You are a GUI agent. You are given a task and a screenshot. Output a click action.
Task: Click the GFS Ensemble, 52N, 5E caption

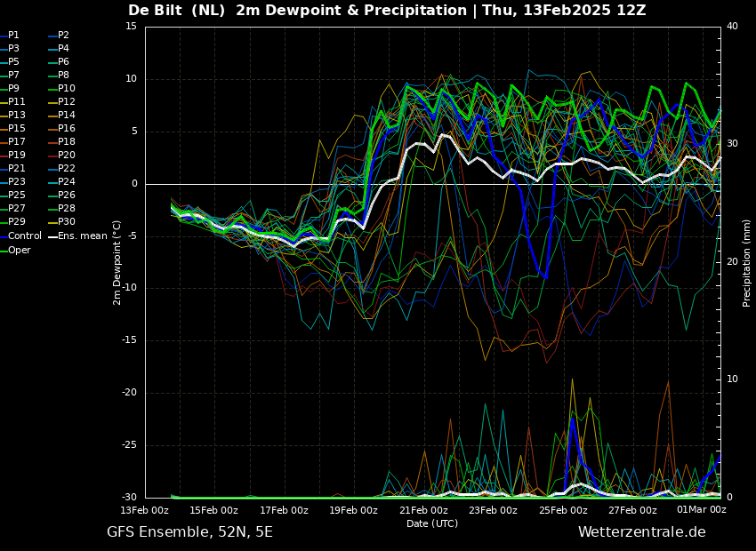click(x=189, y=532)
